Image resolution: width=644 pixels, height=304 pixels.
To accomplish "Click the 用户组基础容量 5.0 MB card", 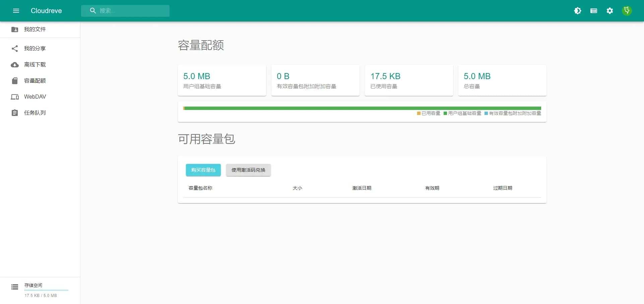I will click(222, 80).
